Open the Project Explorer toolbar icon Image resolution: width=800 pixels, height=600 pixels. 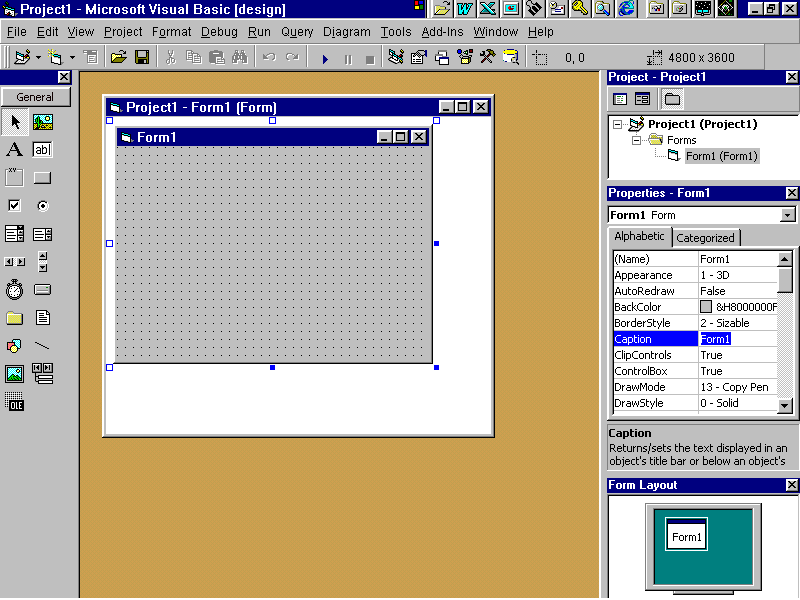point(395,57)
